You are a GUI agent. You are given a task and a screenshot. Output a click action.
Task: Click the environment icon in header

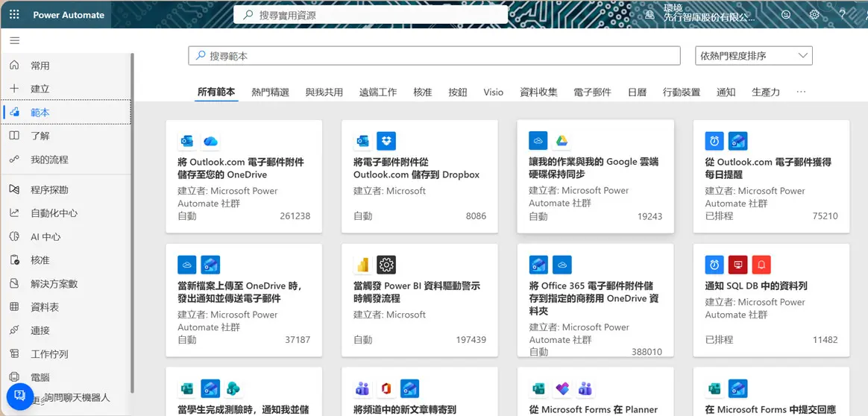coord(650,14)
